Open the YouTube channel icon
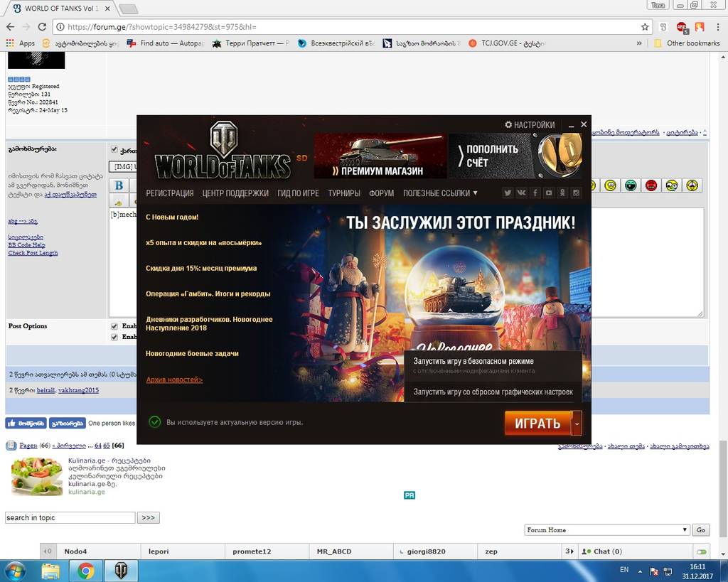 pyautogui.click(x=549, y=193)
